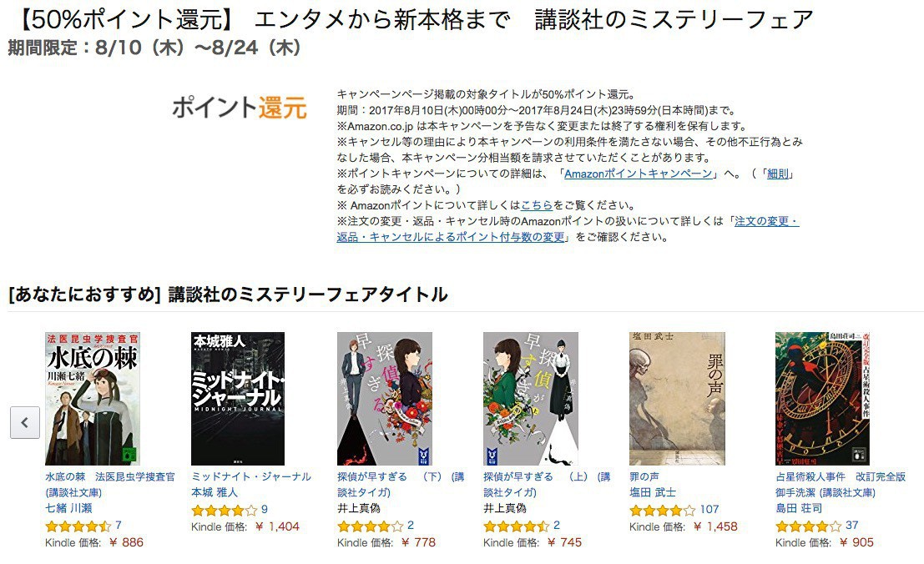Open author link 塩田 武士

653,492
